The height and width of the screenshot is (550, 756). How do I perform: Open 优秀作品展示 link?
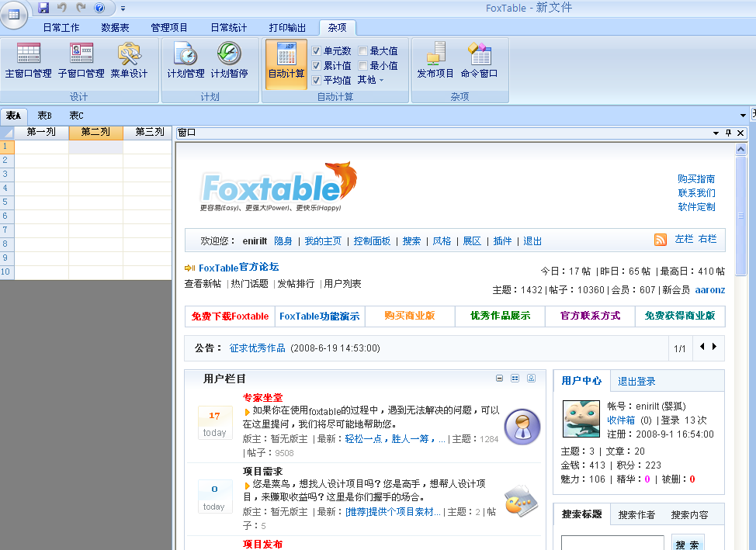click(x=500, y=316)
